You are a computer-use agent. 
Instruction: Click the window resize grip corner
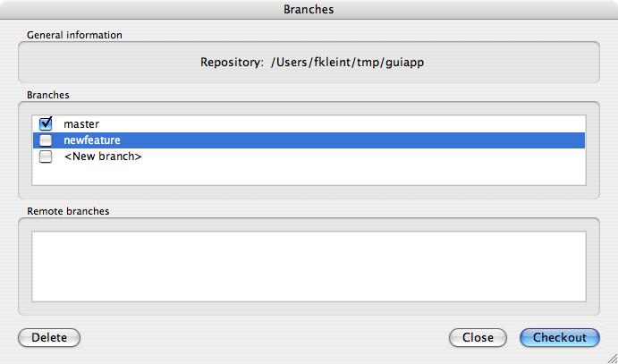(x=611, y=357)
